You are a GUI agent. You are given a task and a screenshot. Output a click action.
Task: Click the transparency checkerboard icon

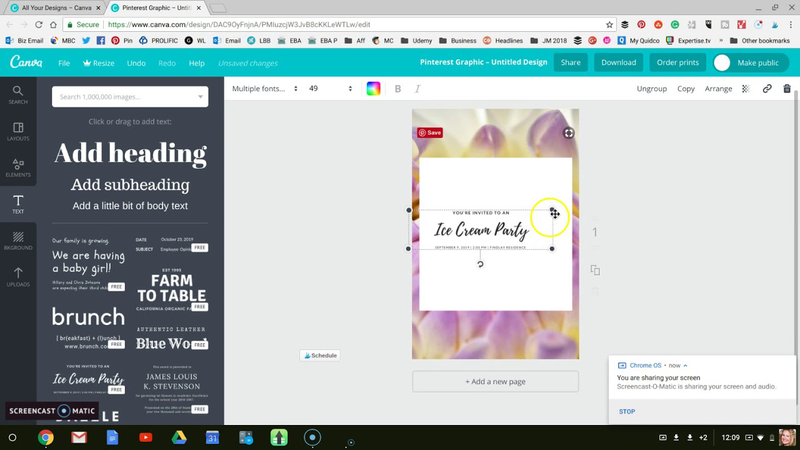pyautogui.click(x=746, y=89)
